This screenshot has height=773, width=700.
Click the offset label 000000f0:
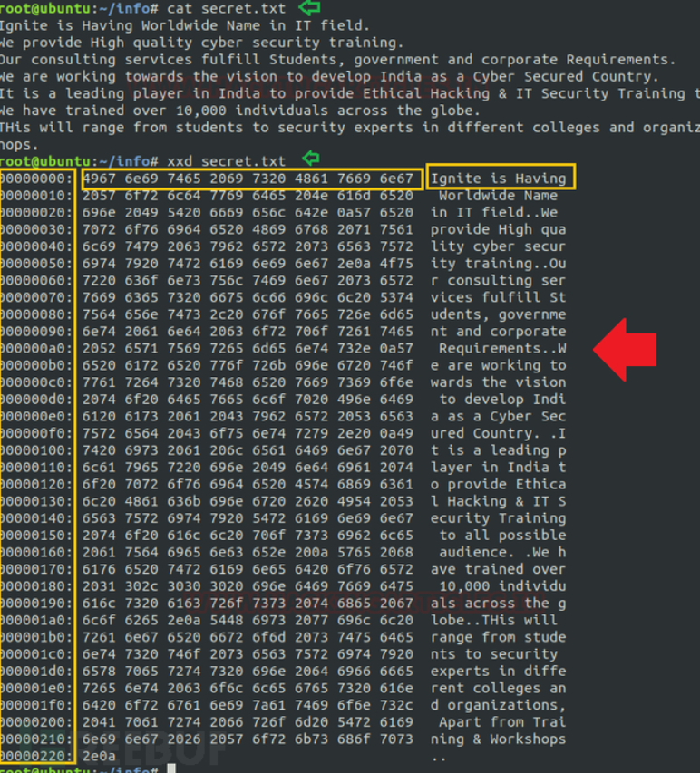(35, 433)
